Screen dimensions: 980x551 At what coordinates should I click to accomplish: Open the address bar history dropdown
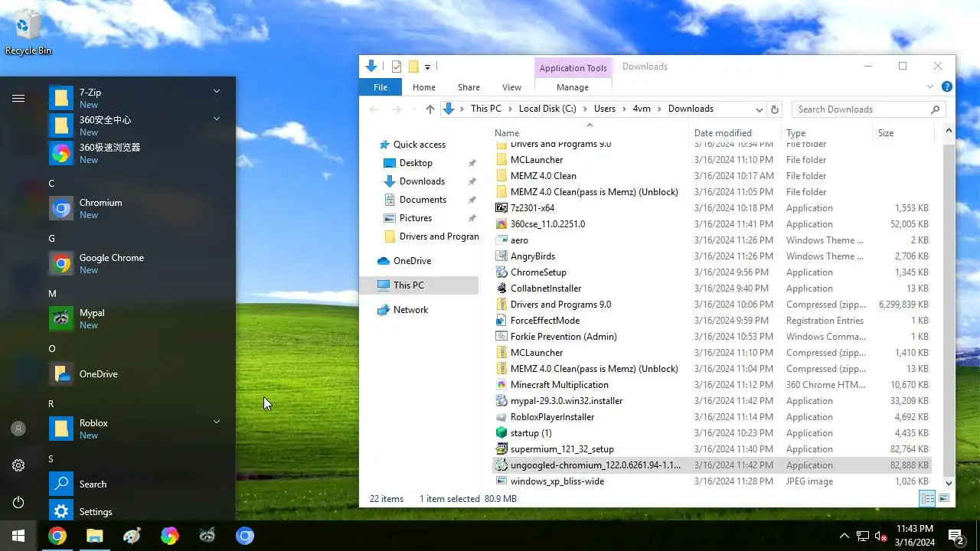tap(759, 109)
